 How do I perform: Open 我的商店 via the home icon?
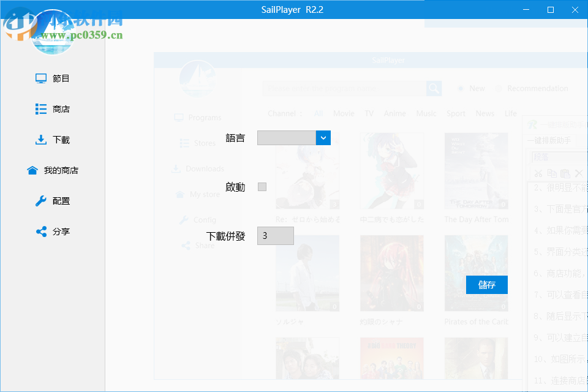point(34,170)
